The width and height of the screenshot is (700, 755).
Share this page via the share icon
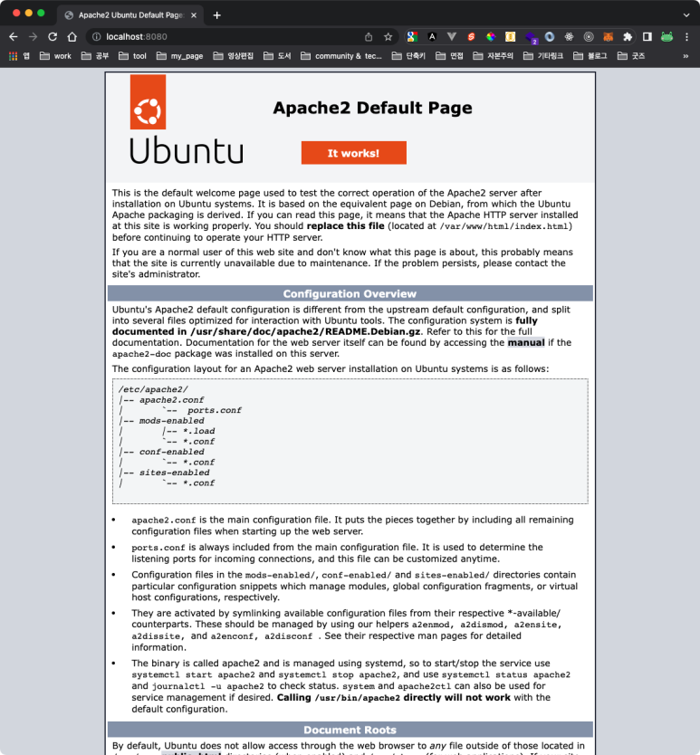tap(369, 36)
